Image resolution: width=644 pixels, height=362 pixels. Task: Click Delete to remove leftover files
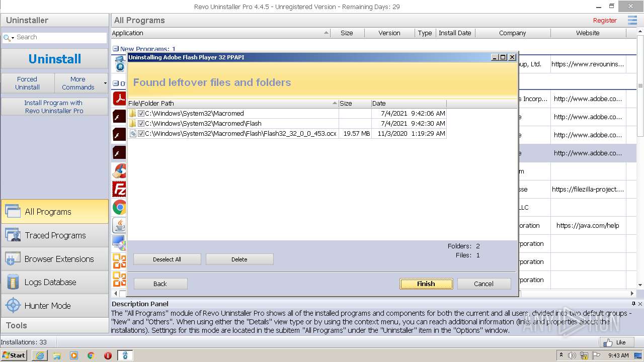(x=239, y=259)
